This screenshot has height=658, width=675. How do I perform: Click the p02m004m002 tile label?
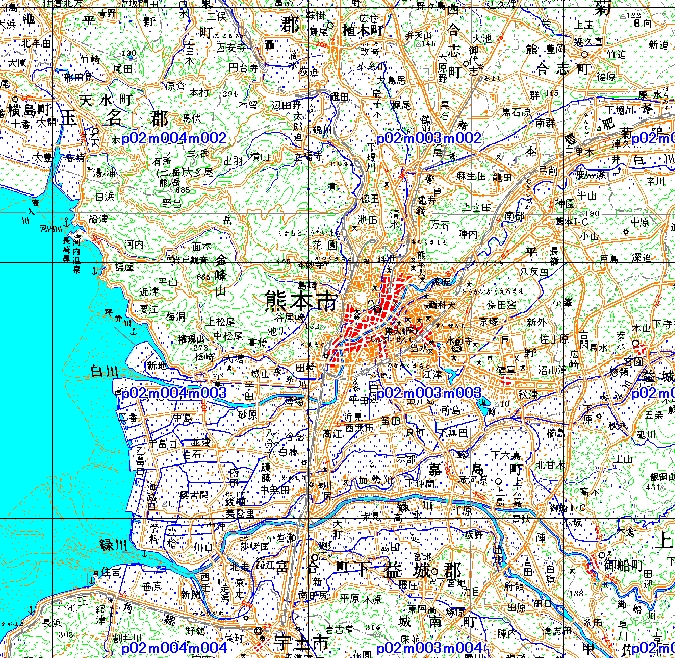pos(173,138)
